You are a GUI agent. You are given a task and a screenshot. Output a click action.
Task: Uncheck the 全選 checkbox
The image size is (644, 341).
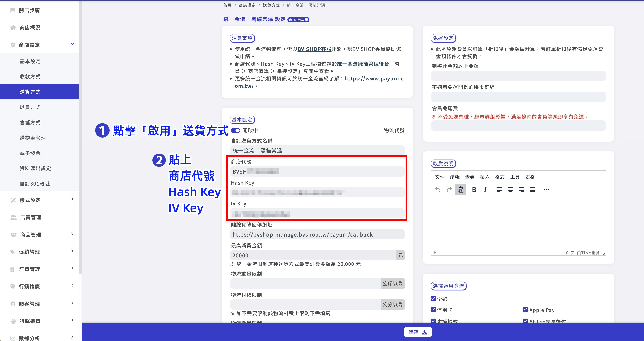[433, 299]
